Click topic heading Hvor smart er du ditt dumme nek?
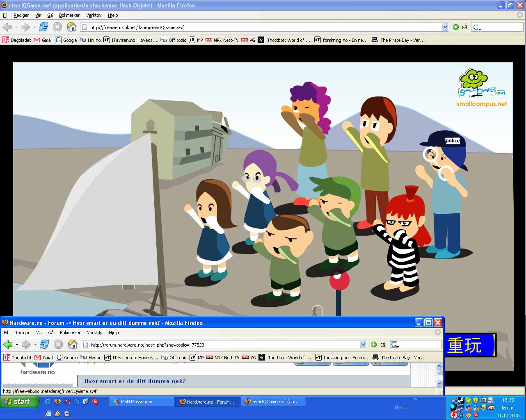 point(135,381)
